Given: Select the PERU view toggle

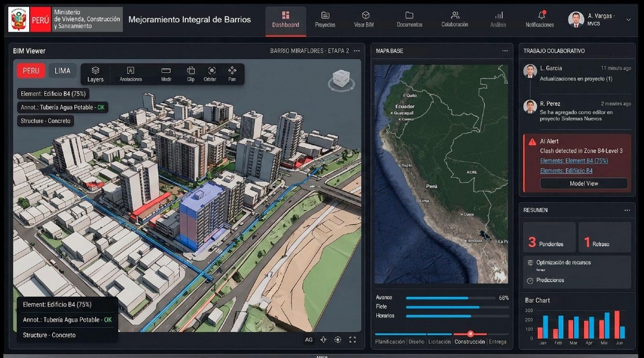Looking at the screenshot, I should tap(31, 71).
